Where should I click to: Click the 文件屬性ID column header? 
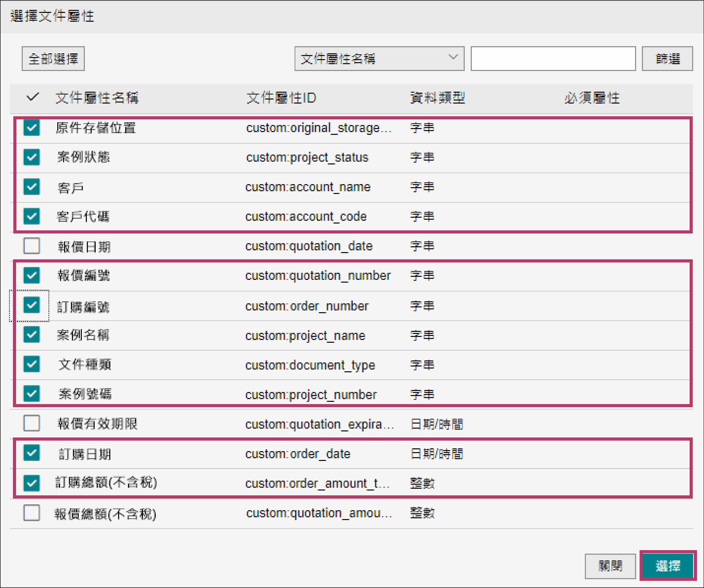[x=281, y=98]
